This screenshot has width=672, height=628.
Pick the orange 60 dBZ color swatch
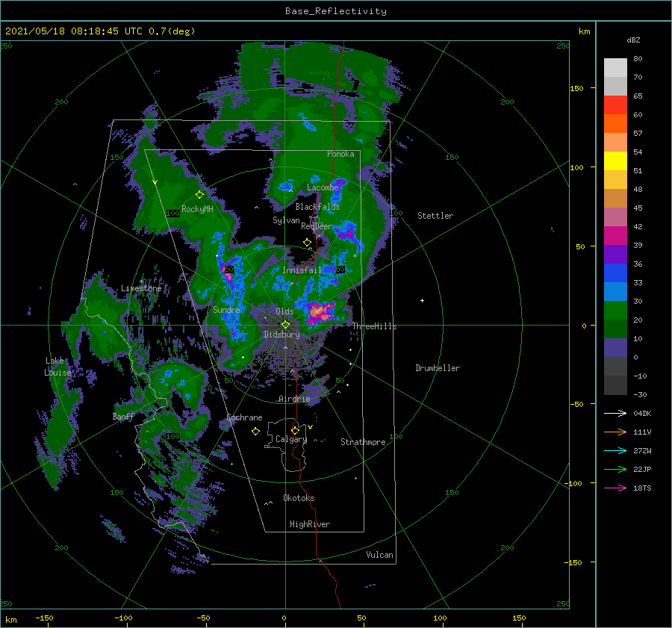615,123
